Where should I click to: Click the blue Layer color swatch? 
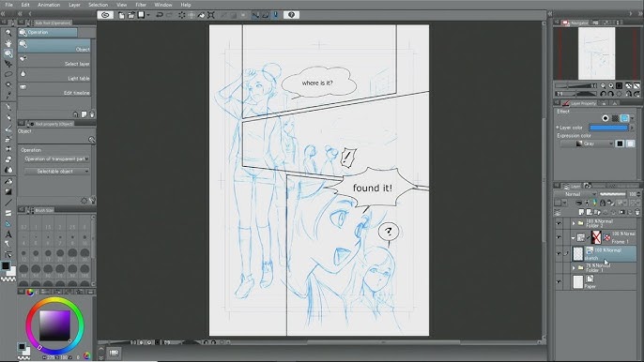(608, 128)
